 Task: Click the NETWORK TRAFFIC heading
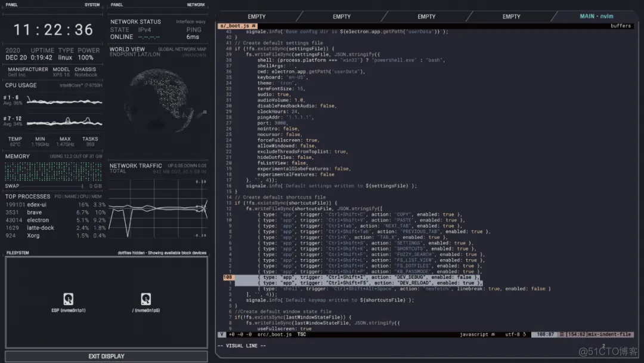coord(135,165)
